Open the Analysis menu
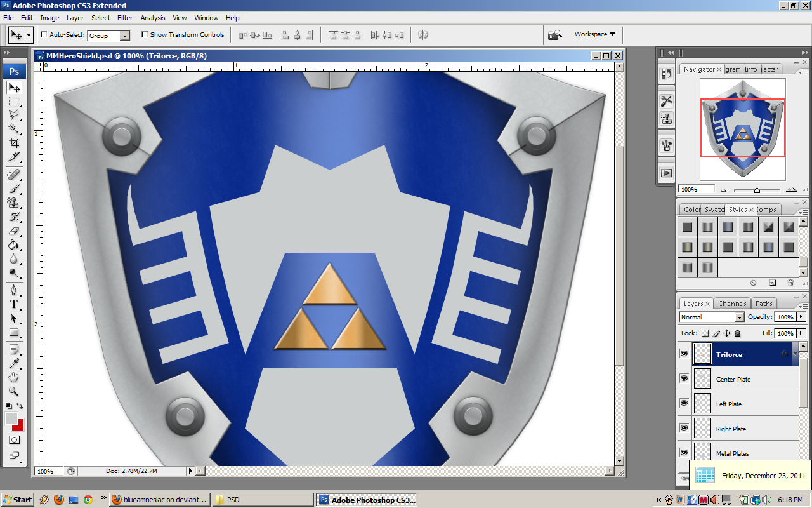This screenshot has width=812, height=508. coord(153,18)
